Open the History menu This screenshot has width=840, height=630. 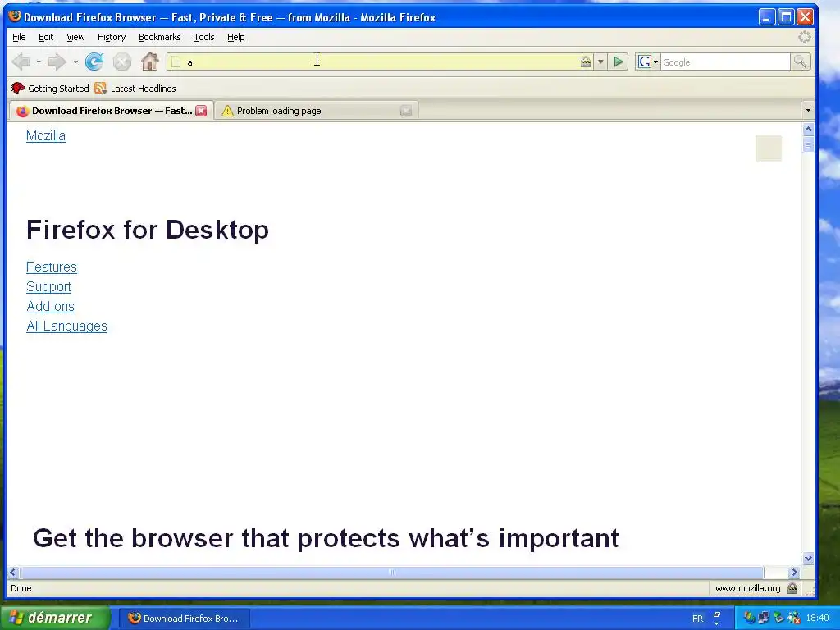click(x=112, y=37)
